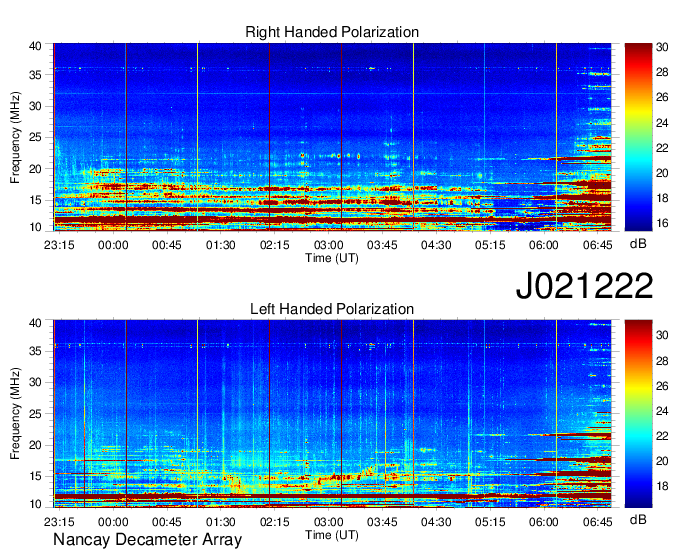Viewport: 680px width, 552px height.
Task: Click the left-handed polarization spectrogram
Action: click(x=332, y=414)
